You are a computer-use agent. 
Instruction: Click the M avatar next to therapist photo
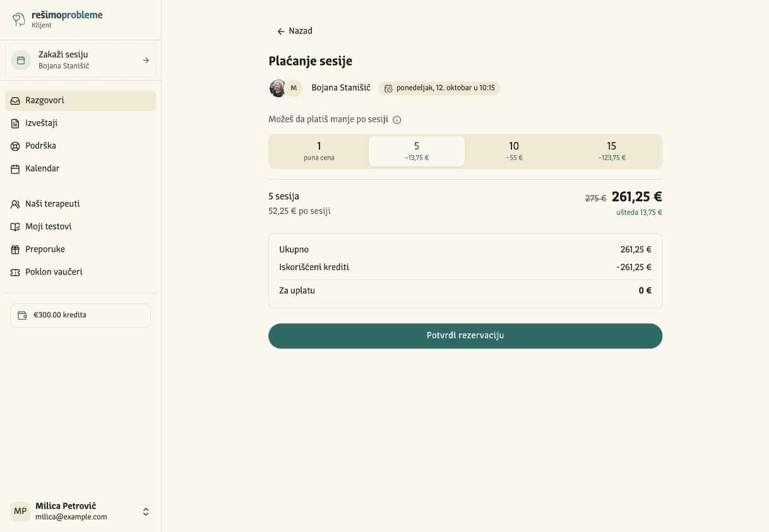click(294, 88)
